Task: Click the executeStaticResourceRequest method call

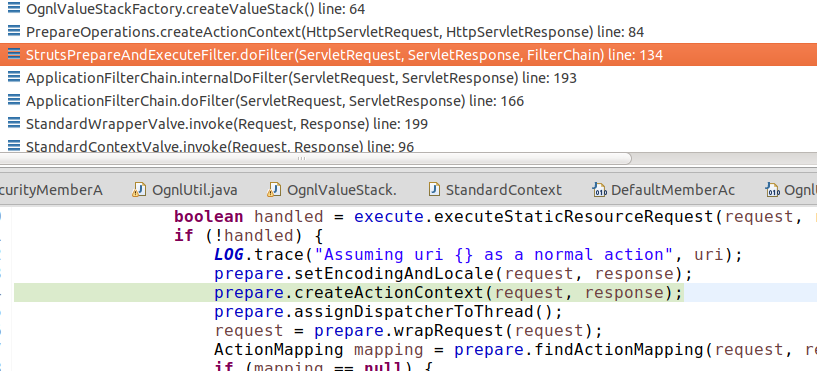Action: click(575, 216)
